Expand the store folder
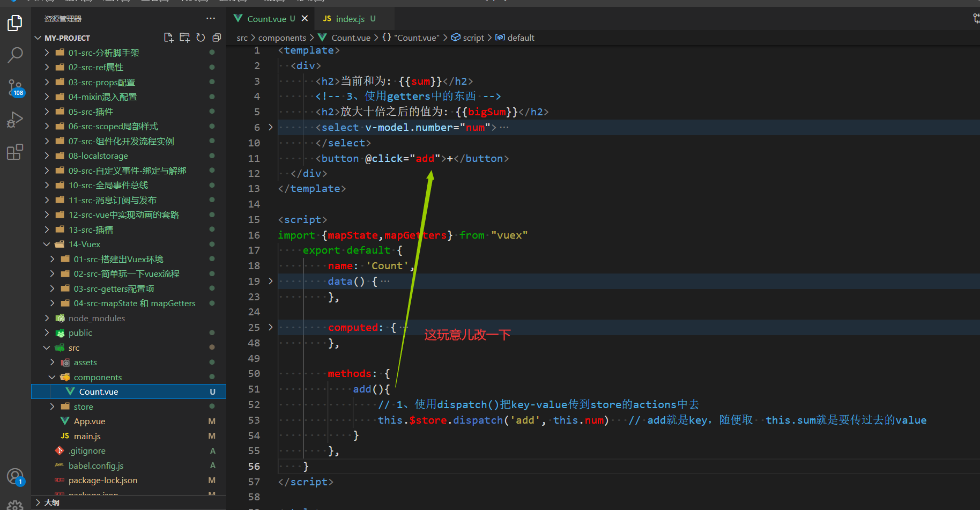980x510 pixels. pos(52,406)
